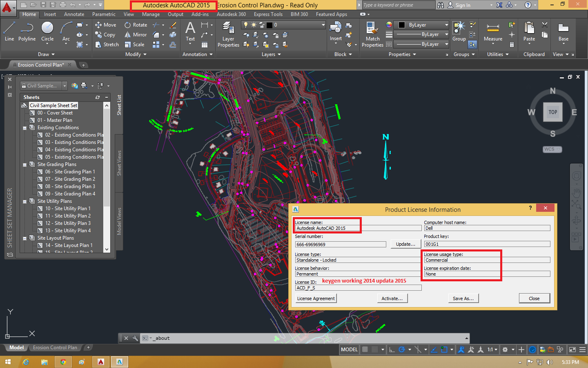Click Close button in license dialog
Screen dimensions: 588x368
click(534, 298)
